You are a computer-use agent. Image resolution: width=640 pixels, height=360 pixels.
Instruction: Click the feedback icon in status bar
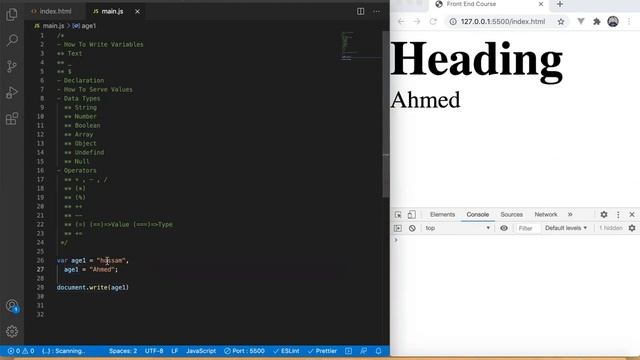tap(363, 351)
